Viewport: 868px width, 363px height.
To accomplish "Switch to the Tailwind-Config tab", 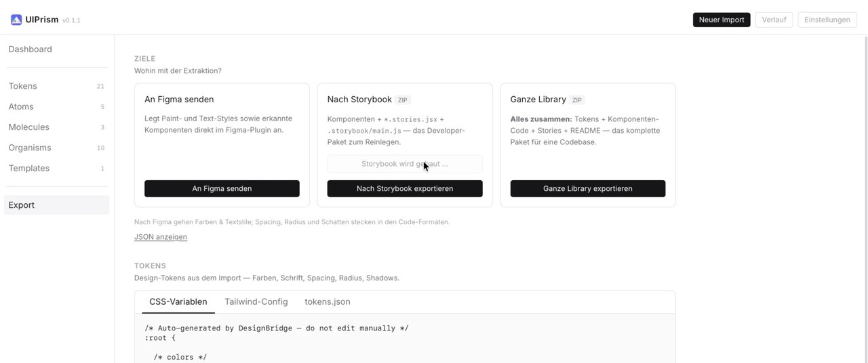I will pyautogui.click(x=256, y=302).
